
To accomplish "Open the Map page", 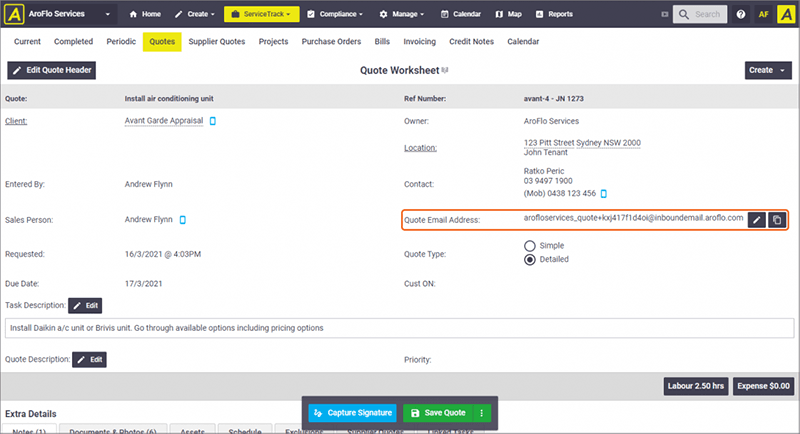I will pos(509,14).
